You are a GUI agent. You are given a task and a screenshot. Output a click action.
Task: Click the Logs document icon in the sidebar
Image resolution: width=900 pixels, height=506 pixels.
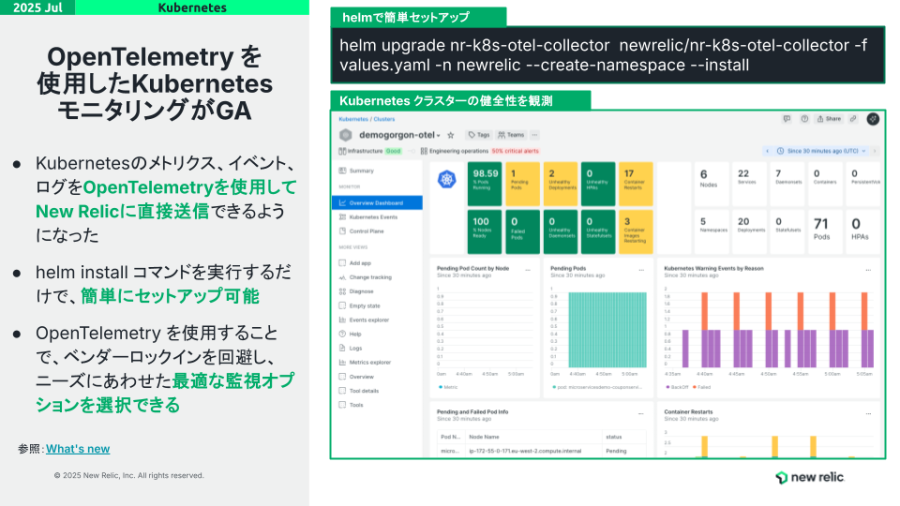click(342, 348)
